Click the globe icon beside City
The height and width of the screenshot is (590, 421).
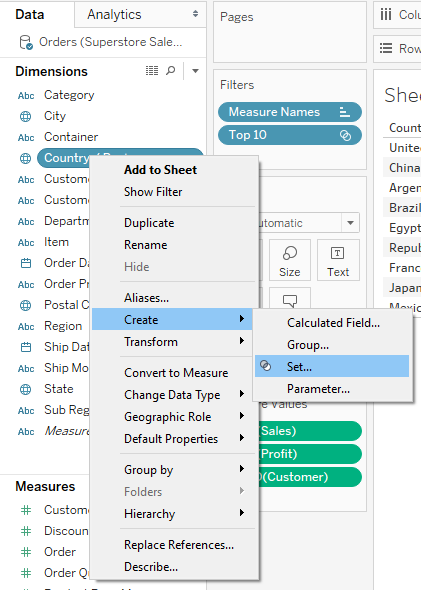26,117
